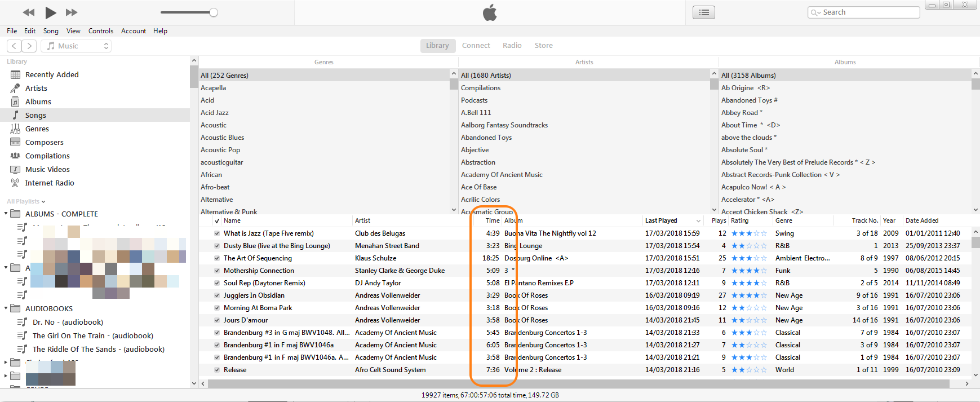
Task: Select Composers icon in sidebar
Action: coord(15,142)
